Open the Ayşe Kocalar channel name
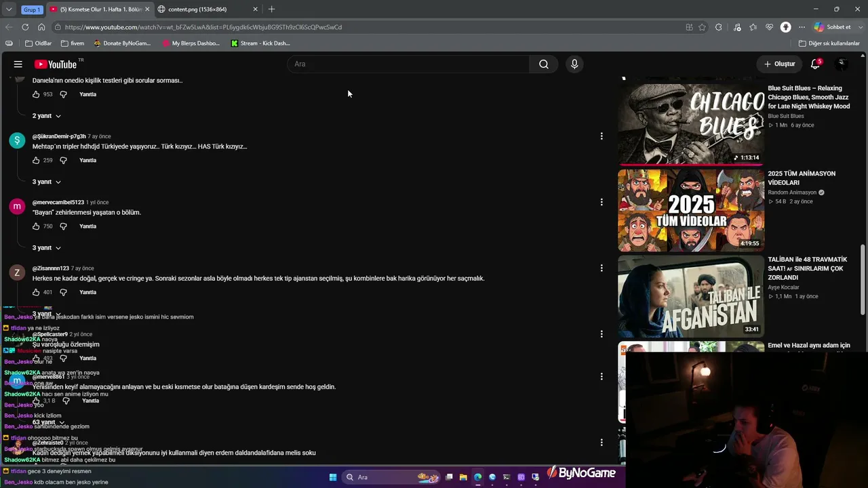This screenshot has height=488, width=868. 784,287
